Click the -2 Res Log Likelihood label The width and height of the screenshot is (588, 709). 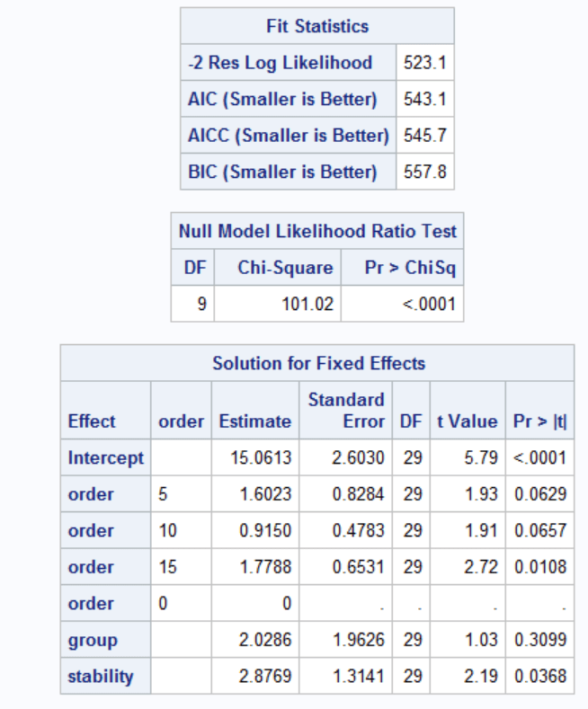coord(280,62)
